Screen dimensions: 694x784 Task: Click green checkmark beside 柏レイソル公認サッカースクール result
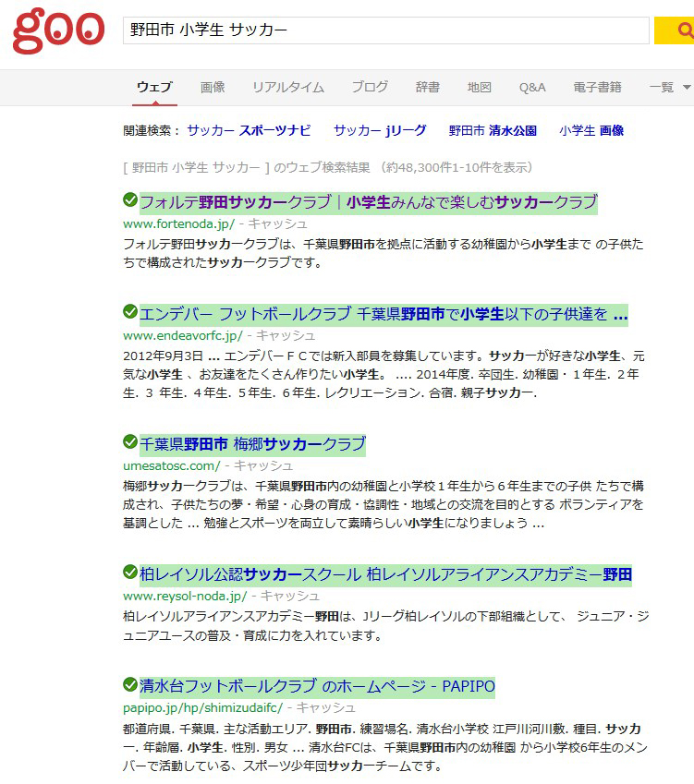[x=130, y=573]
